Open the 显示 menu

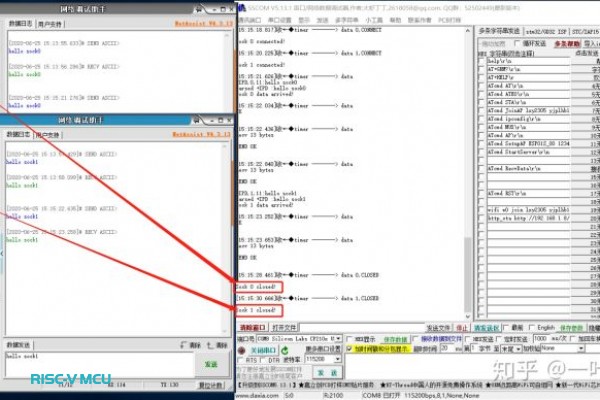304,20
